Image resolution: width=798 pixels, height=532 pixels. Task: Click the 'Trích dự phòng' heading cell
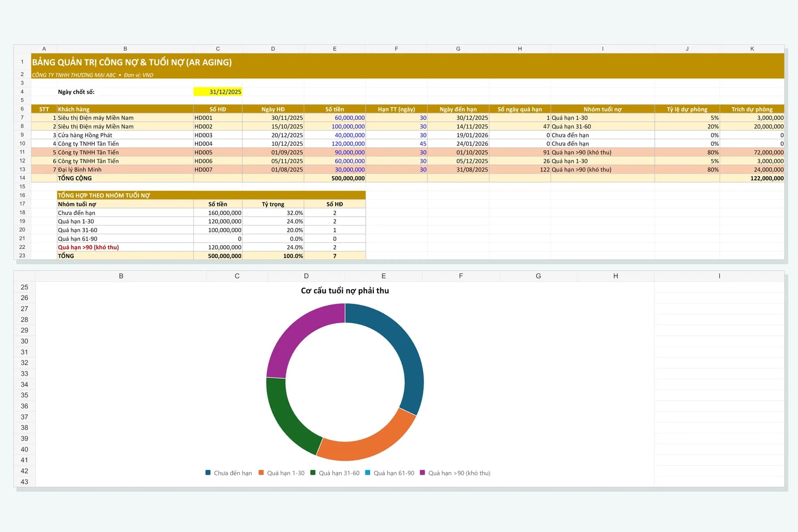752,109
